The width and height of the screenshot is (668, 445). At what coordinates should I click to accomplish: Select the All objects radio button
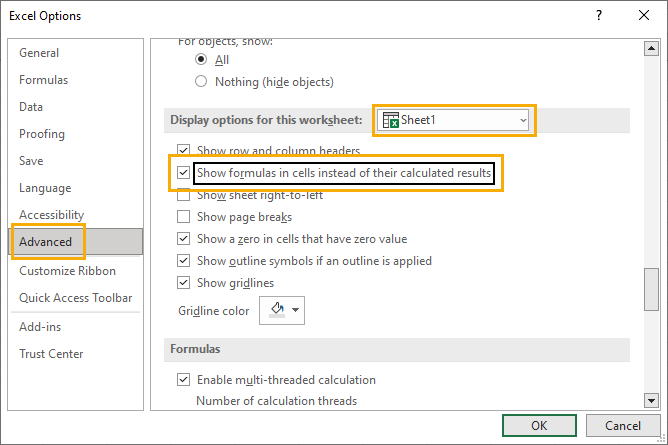tap(202, 60)
